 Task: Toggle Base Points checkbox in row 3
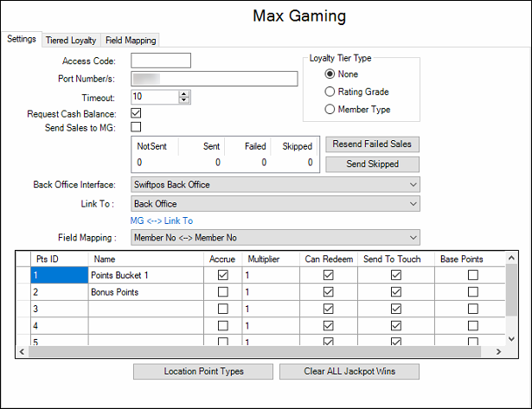[x=473, y=309]
